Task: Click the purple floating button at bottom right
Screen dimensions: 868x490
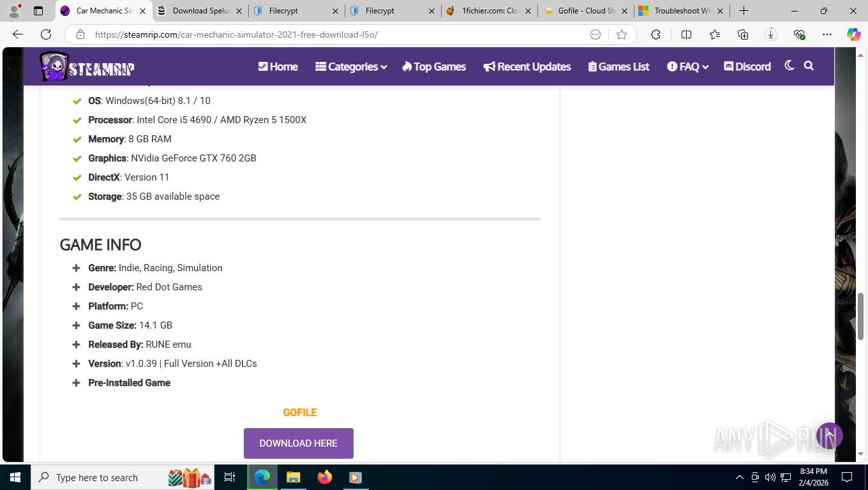Action: (830, 436)
